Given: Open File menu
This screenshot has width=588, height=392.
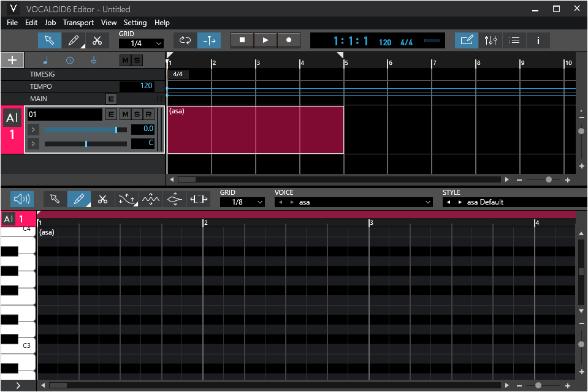Looking at the screenshot, I should point(12,23).
